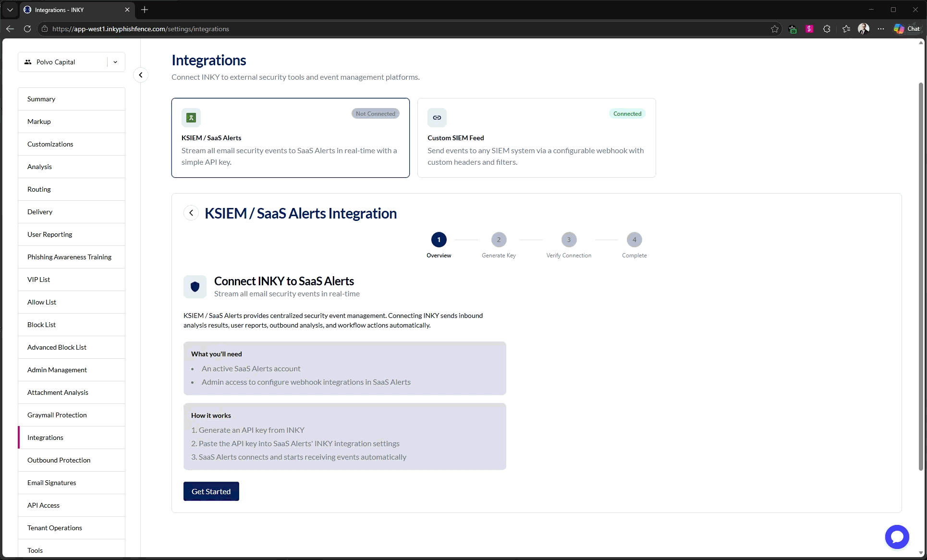Open Tenant Operations
927x560 pixels.
72,528
